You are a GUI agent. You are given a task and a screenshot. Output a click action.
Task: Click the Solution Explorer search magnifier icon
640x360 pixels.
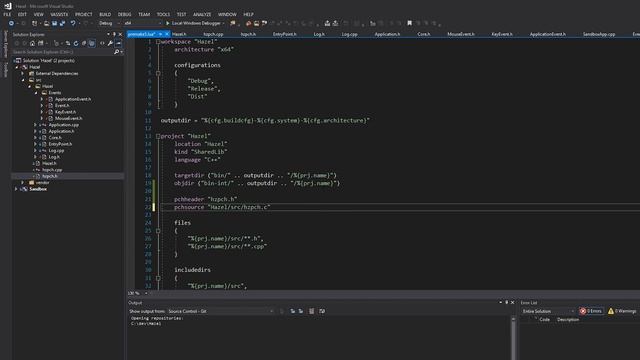[116, 52]
